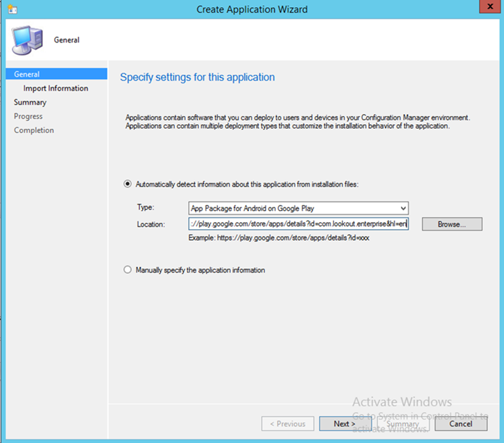
Task: Select 'Manually specify the application information' option
Action: [x=128, y=270]
